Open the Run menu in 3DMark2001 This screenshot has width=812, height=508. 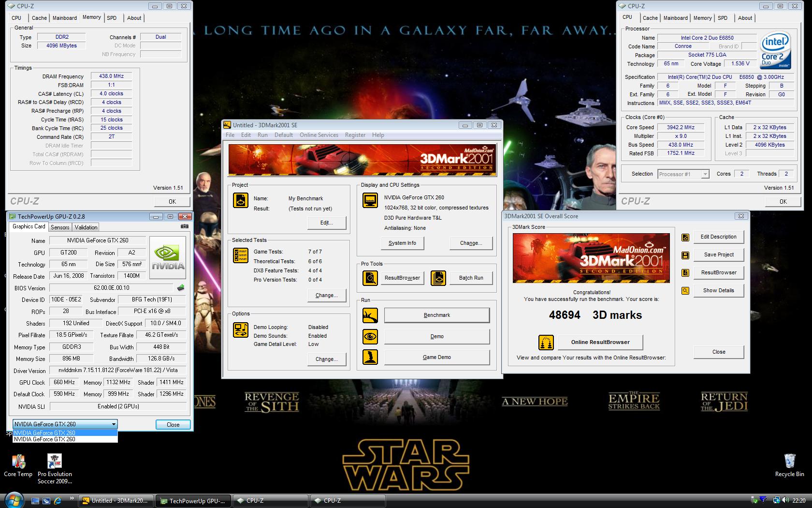pos(262,135)
